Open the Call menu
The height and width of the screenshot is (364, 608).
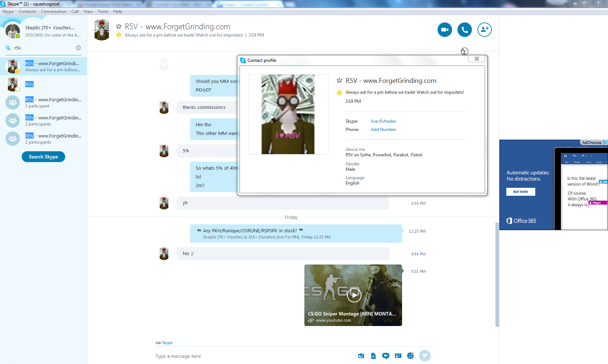coord(75,12)
